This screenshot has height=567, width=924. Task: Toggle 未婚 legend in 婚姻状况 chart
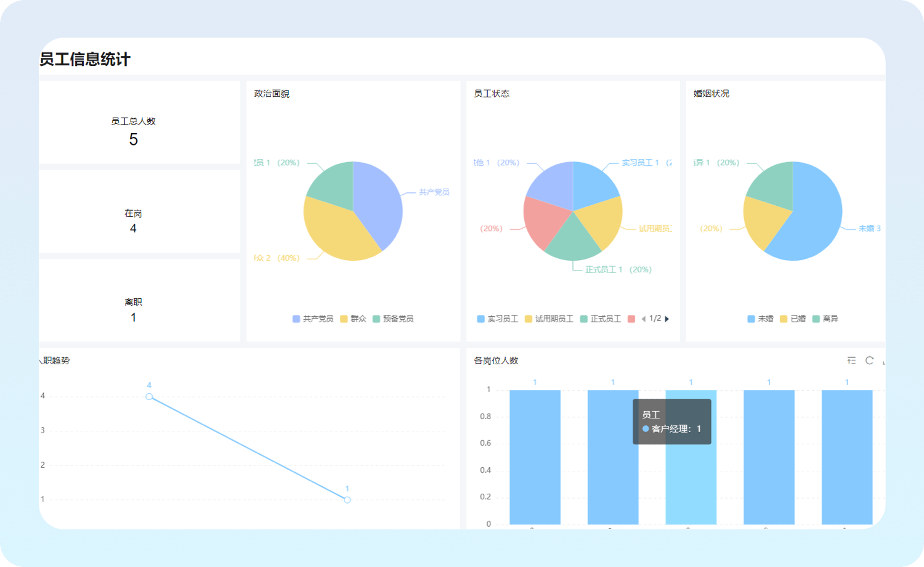(760, 319)
